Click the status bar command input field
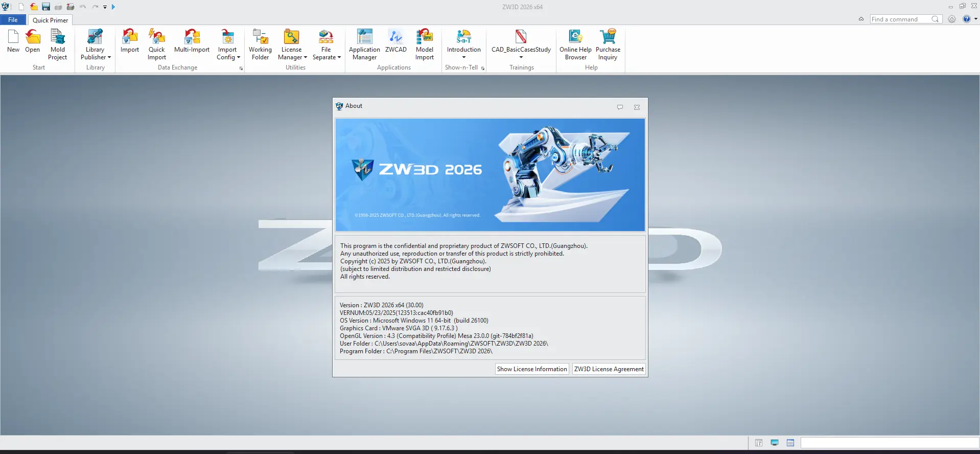 (890, 443)
